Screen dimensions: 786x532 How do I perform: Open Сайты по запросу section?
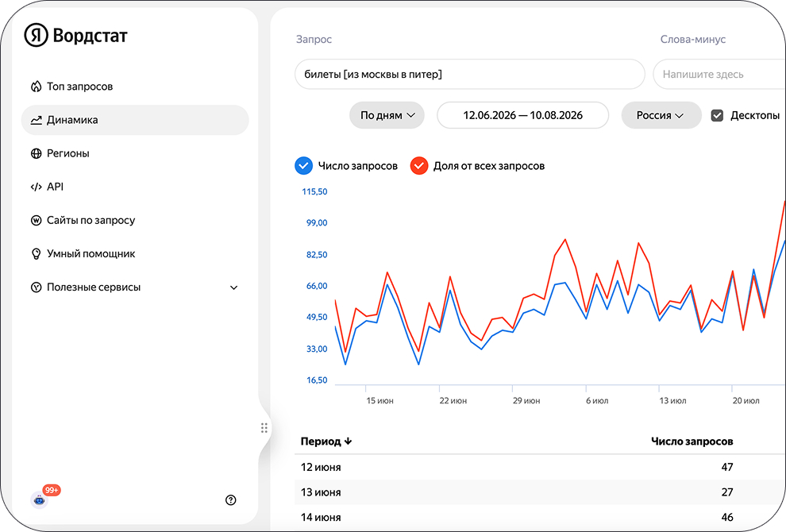[x=135, y=220]
